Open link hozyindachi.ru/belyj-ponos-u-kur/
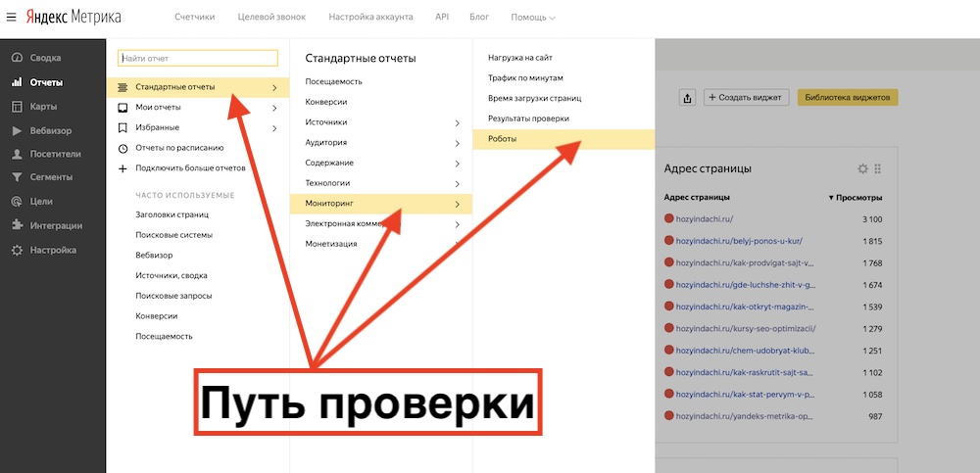 click(x=739, y=241)
